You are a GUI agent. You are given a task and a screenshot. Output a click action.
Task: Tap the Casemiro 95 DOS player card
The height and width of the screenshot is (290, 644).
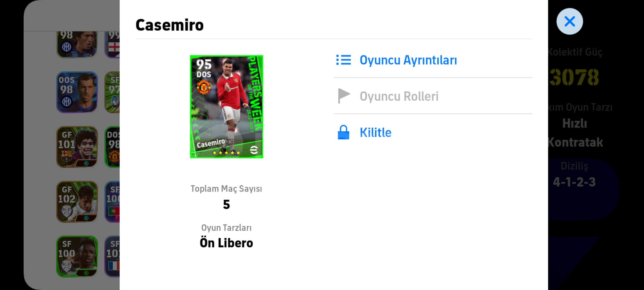(226, 107)
